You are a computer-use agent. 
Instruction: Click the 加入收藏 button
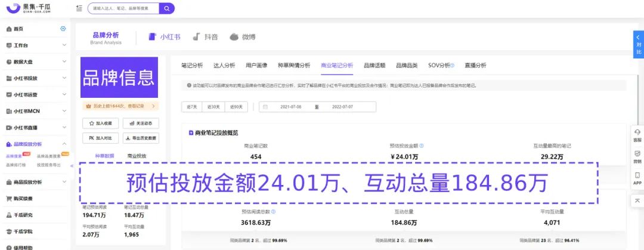tap(100, 124)
